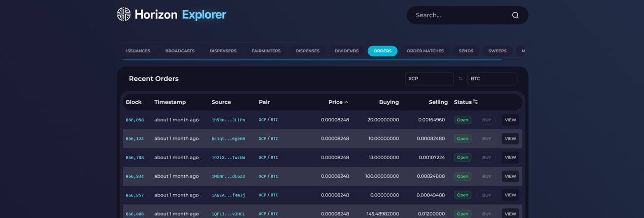644x218 pixels.
Task: Open block 866,058 link
Action: (135, 120)
